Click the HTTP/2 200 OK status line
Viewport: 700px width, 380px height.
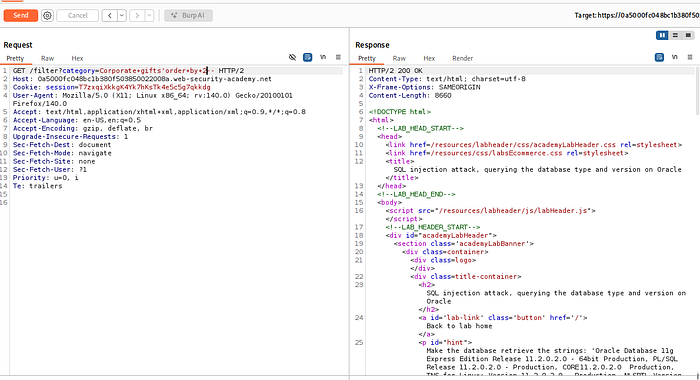pyautogui.click(x=396, y=71)
